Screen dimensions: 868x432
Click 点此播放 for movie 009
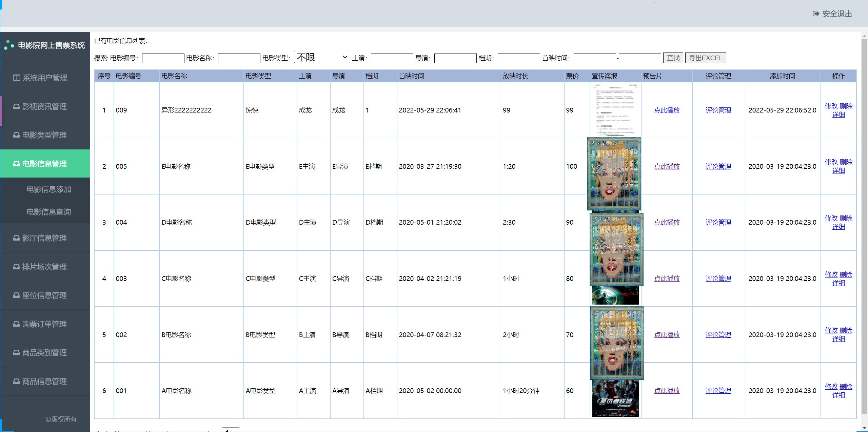(x=667, y=110)
